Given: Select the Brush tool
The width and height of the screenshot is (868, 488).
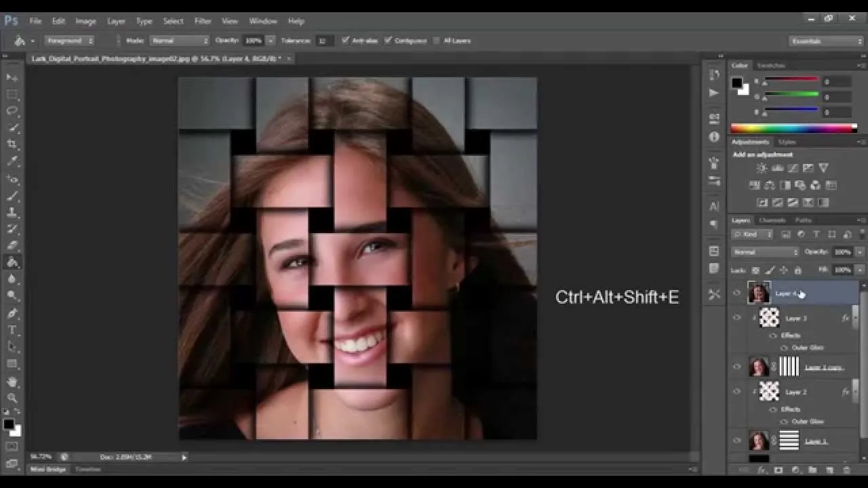Looking at the screenshot, I should (x=12, y=197).
